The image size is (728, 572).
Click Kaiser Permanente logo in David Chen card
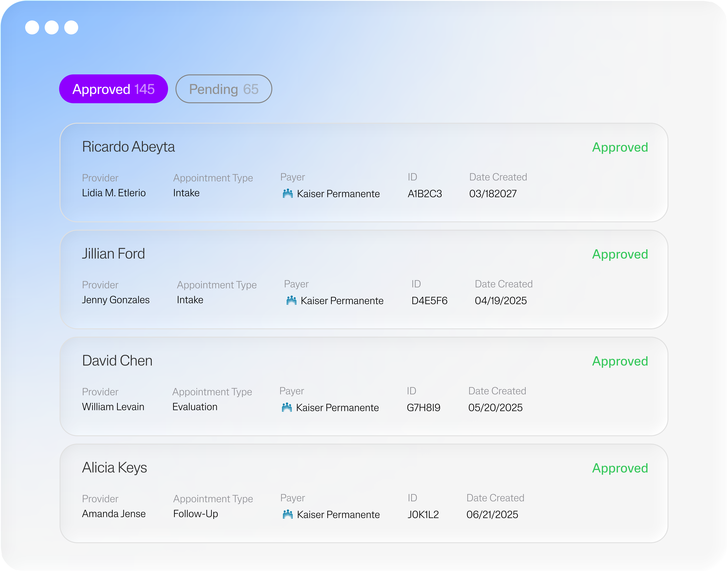click(x=286, y=407)
